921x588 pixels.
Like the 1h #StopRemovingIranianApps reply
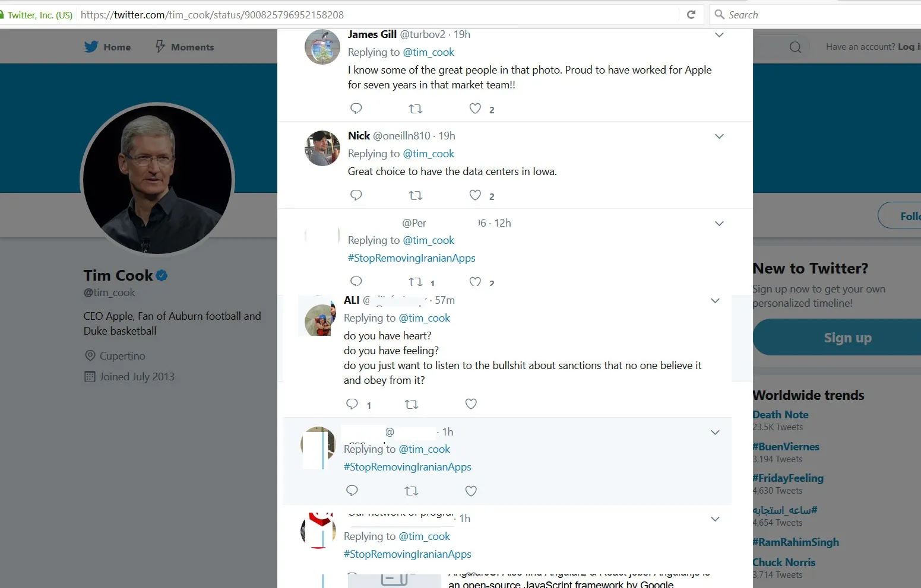pos(471,491)
